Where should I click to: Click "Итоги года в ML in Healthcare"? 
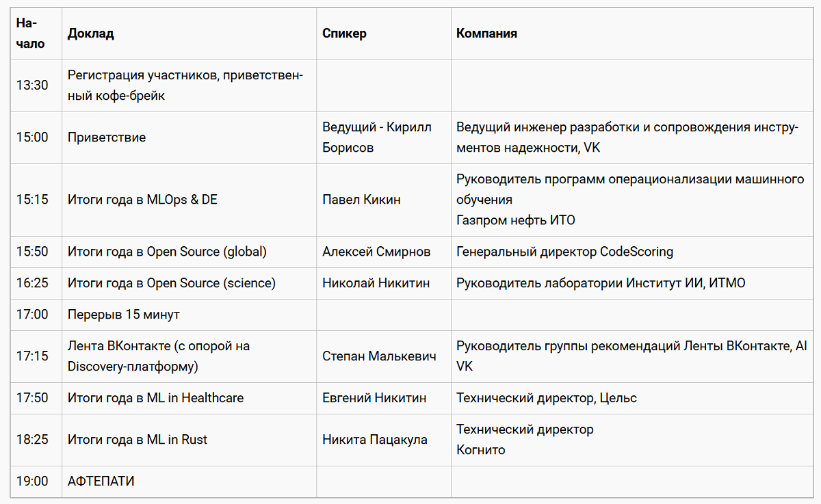pyautogui.click(x=155, y=398)
